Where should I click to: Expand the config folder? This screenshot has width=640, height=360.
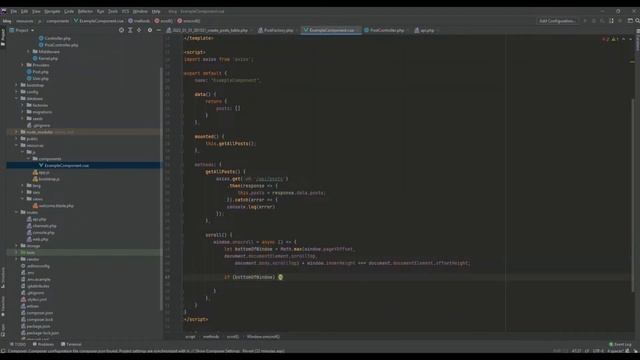click(17, 92)
